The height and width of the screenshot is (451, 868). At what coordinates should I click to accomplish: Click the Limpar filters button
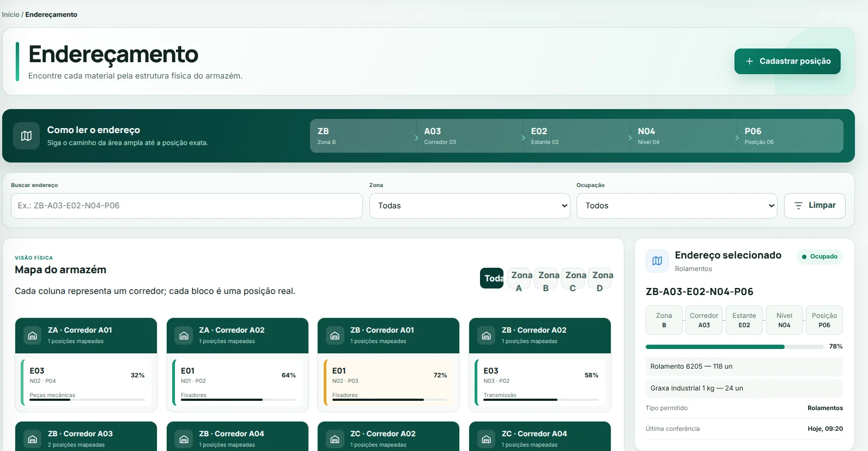(x=815, y=206)
